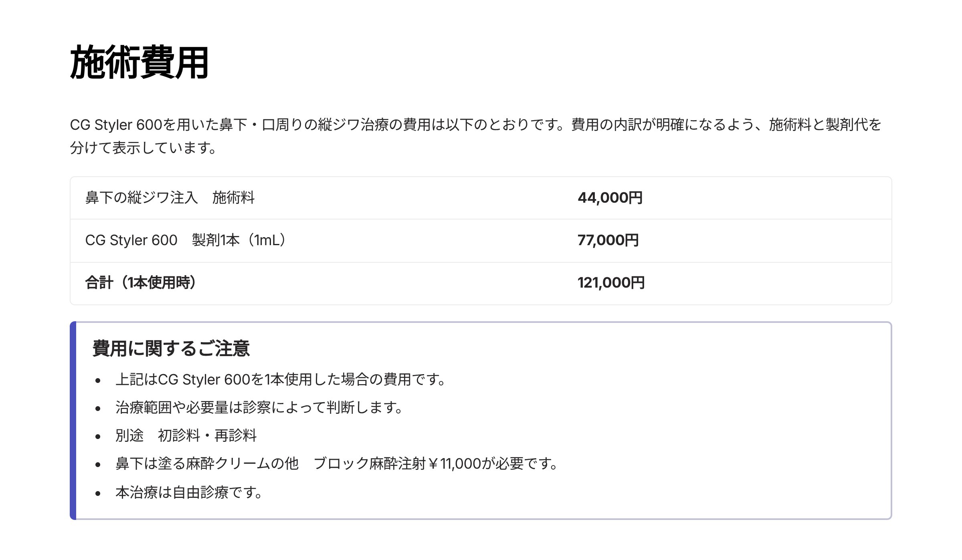This screenshot has width=962, height=560.
Task: Click the 費用に関するご注意 notice heading
Action: tap(171, 348)
